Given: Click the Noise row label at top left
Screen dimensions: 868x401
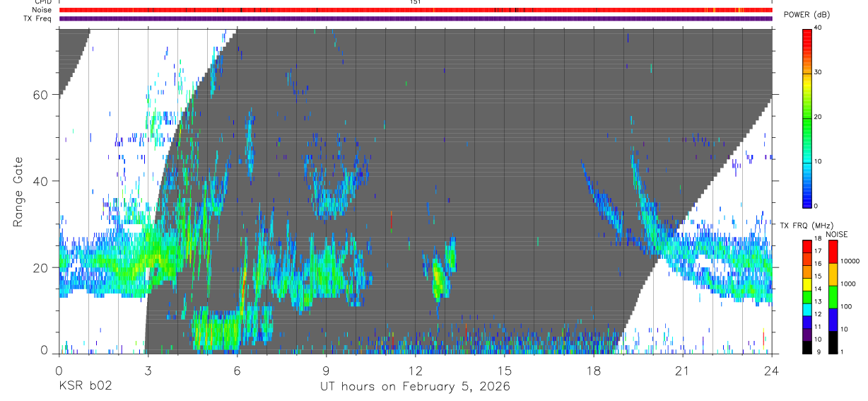Looking at the screenshot, I should pyautogui.click(x=42, y=10).
